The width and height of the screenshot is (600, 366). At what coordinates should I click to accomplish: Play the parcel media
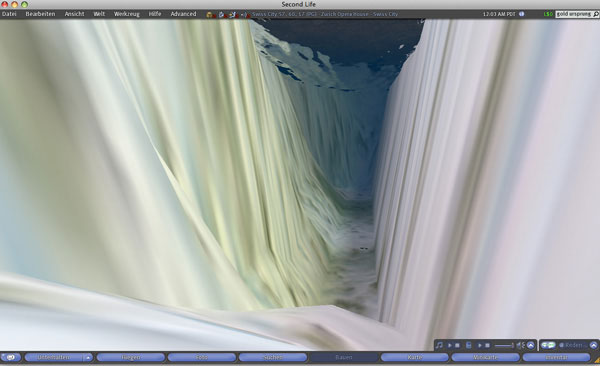click(479, 345)
